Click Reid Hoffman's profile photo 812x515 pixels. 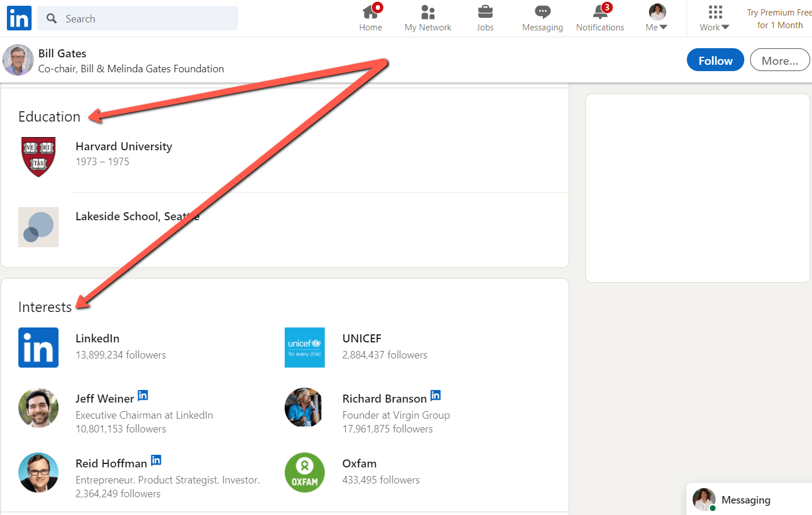click(x=38, y=473)
